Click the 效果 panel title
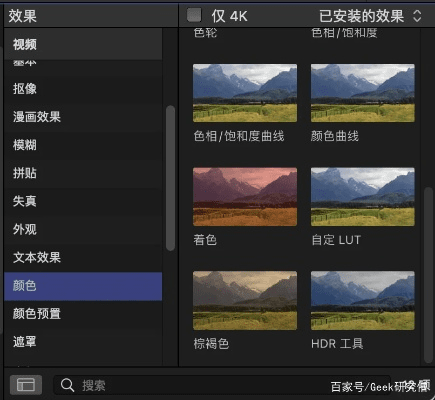The image size is (435, 400). (x=23, y=16)
